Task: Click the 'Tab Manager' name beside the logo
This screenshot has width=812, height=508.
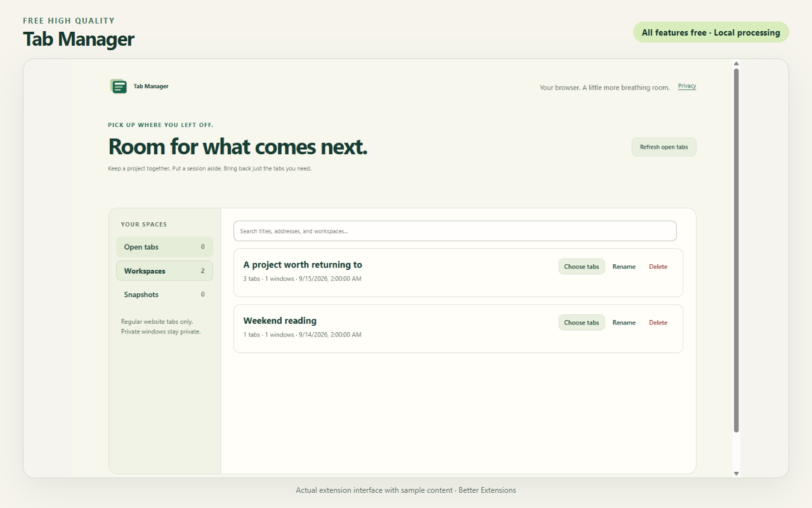Action: tap(151, 86)
